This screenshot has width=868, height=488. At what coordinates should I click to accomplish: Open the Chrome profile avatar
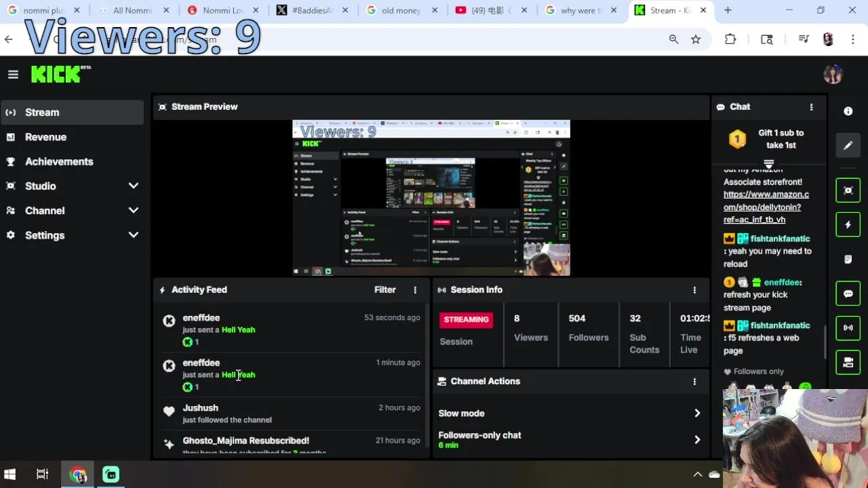(828, 39)
